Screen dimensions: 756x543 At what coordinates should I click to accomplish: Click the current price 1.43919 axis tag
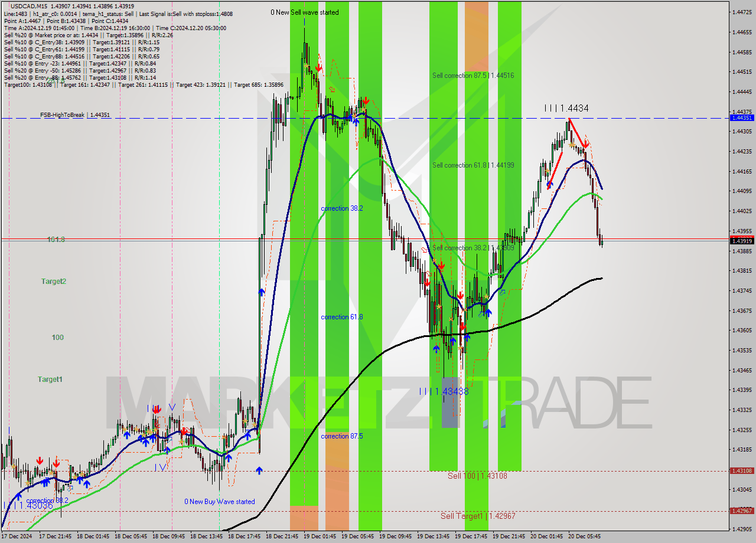point(742,241)
